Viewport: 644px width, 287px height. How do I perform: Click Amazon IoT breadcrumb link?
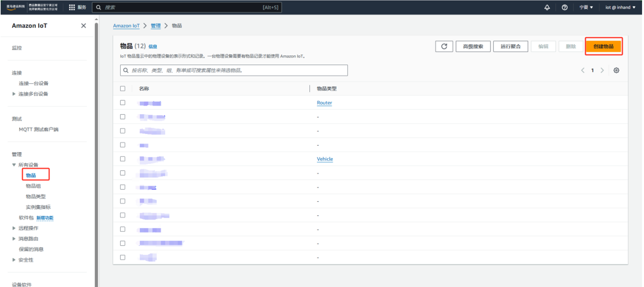point(126,26)
